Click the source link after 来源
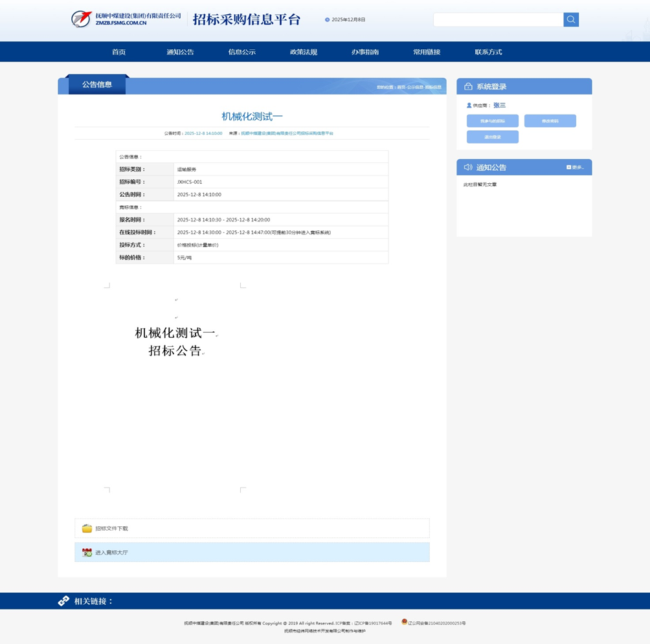The width and height of the screenshot is (650, 644). tap(287, 133)
